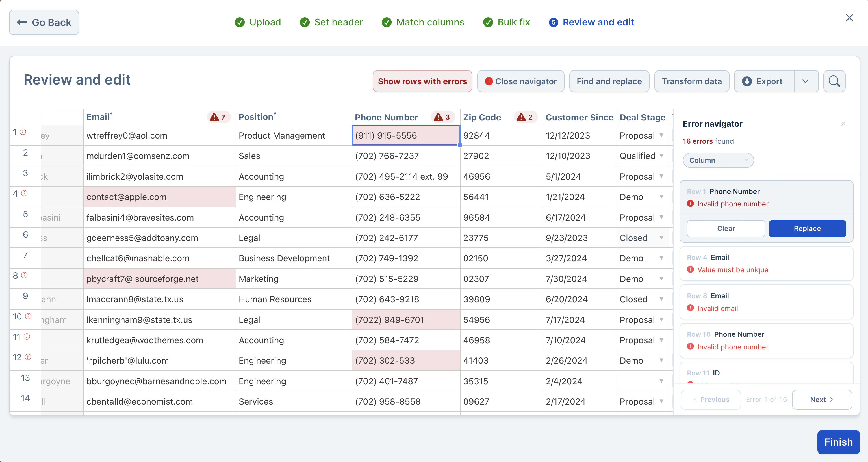Select the (702) 302-533 phone cell

[406, 360]
